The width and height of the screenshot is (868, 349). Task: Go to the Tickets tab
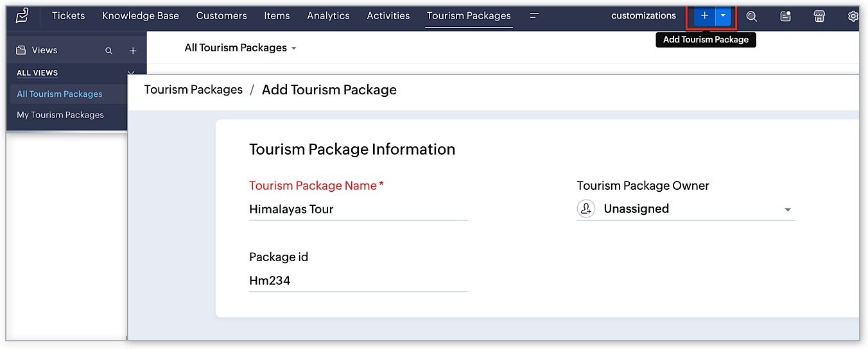pyautogui.click(x=68, y=16)
